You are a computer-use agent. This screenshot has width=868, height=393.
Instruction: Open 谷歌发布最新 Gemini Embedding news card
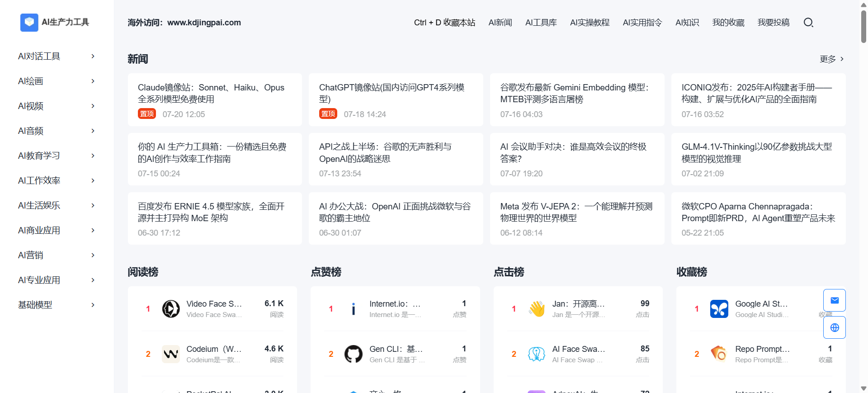[x=577, y=100]
